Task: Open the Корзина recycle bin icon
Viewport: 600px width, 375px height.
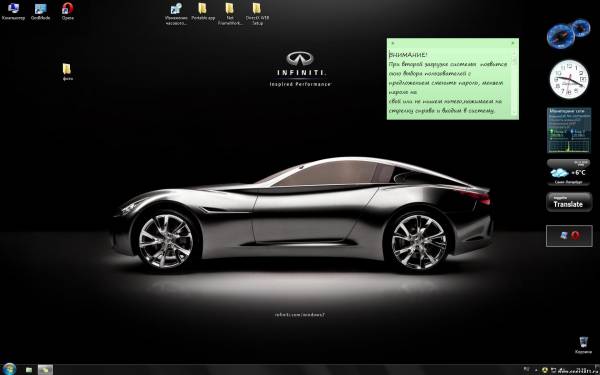Action: pyautogui.click(x=583, y=345)
